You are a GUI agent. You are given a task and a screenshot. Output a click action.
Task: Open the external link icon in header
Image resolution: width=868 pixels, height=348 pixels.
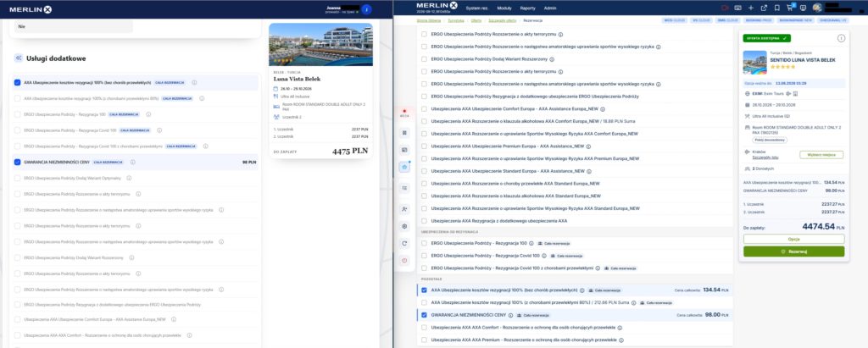point(764,8)
